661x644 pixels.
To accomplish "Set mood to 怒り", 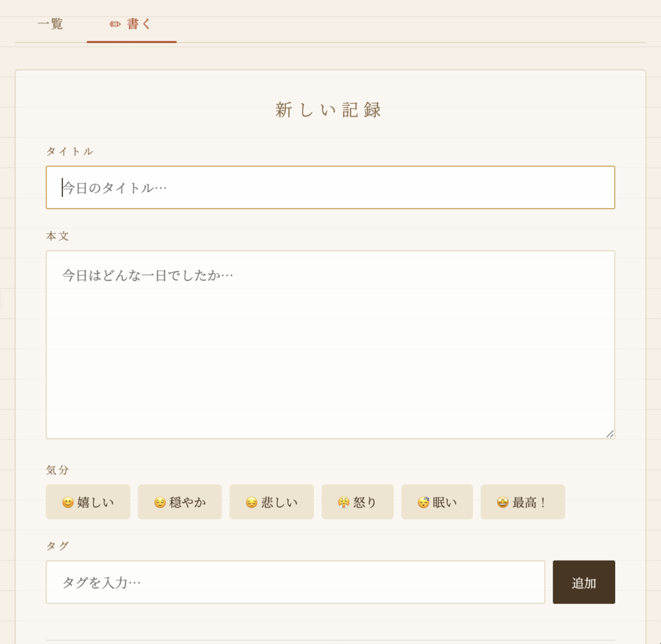I will (x=358, y=502).
